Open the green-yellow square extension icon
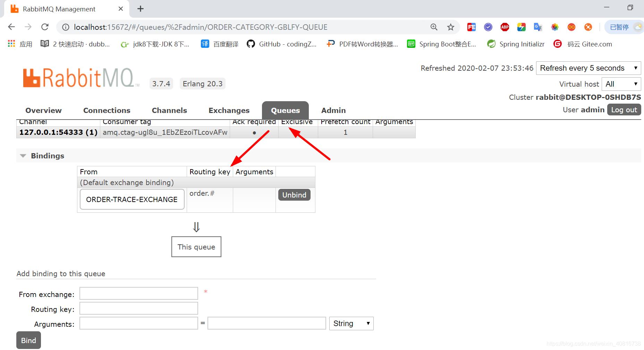Image resolution: width=644 pixels, height=350 pixels. pos(522,27)
